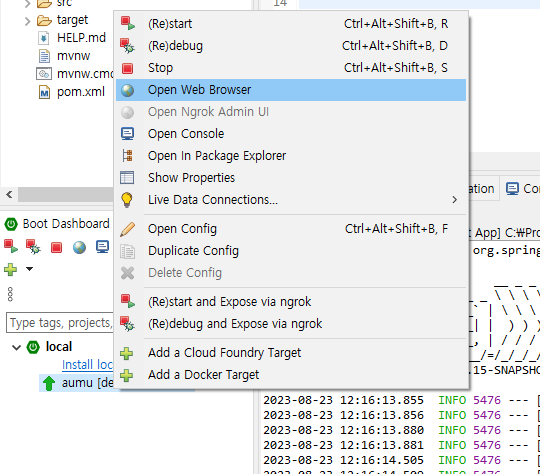
Task: Collapse the local node in Boot Dashboard
Action: (x=16, y=348)
